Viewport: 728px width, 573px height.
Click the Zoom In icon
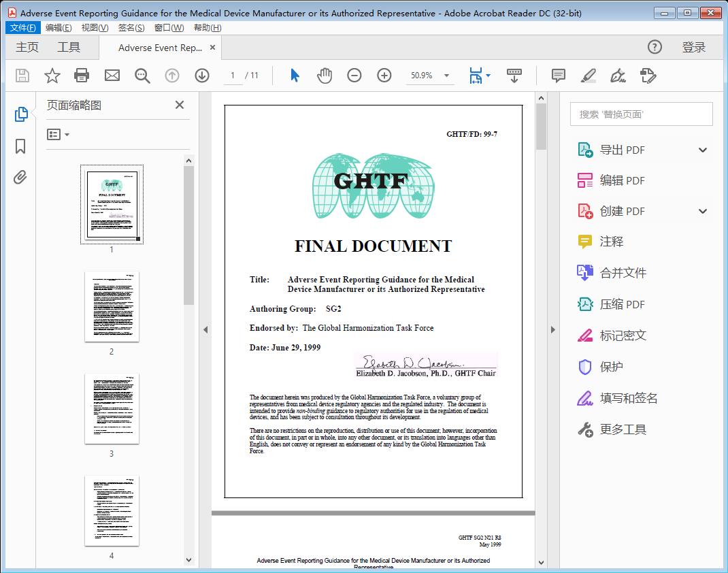pyautogui.click(x=384, y=76)
